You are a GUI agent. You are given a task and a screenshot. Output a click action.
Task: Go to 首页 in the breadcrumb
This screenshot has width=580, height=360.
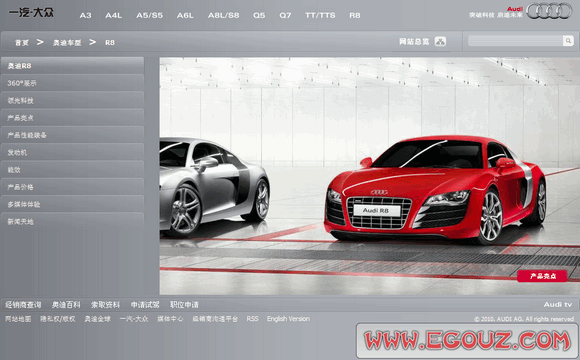[x=22, y=43]
